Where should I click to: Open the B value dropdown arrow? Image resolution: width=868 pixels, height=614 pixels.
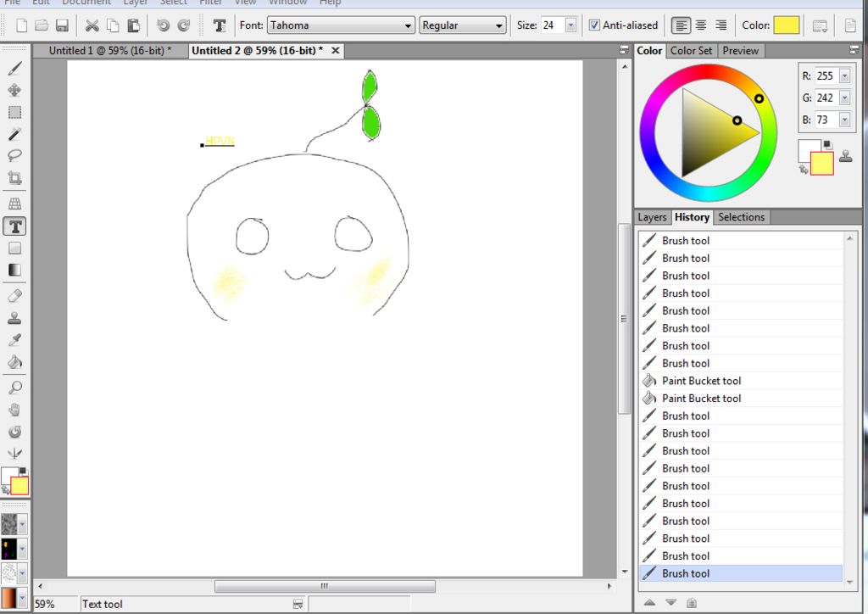(x=845, y=120)
